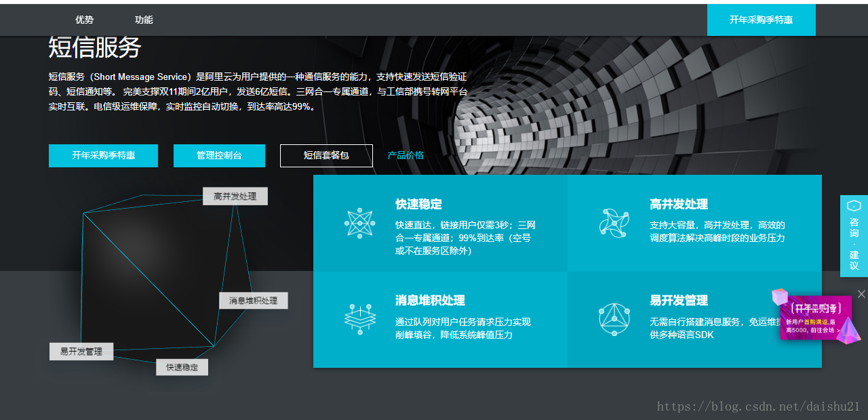Click the 快速稳定 feature icon

click(x=359, y=223)
